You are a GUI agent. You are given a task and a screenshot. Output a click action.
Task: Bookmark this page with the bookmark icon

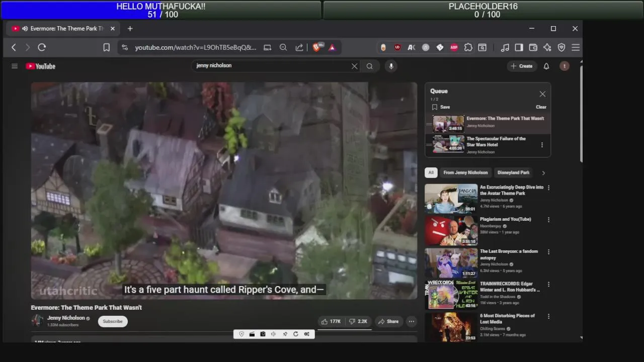click(107, 47)
